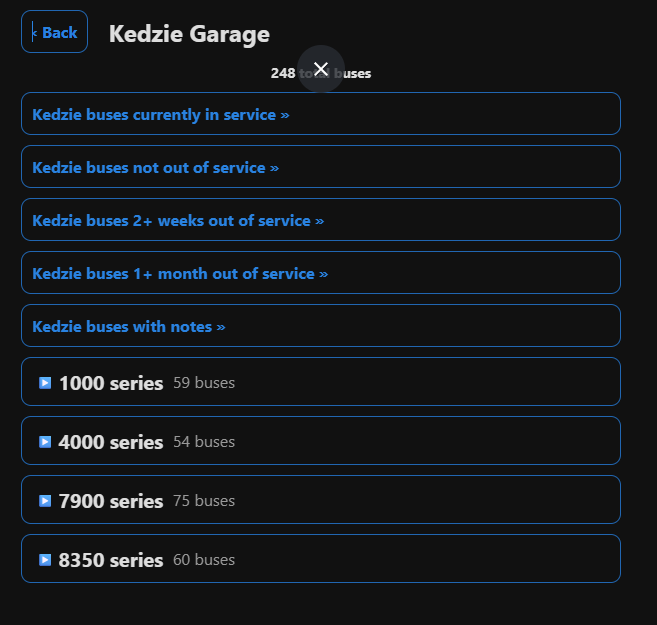The width and height of the screenshot is (657, 625).
Task: Click the 54 buses count label
Action: click(204, 442)
